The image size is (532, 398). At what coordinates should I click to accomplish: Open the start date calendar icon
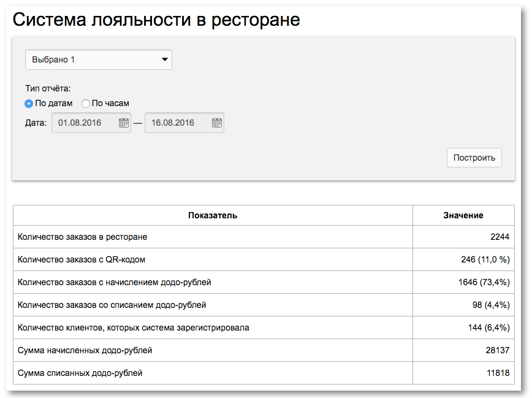124,123
